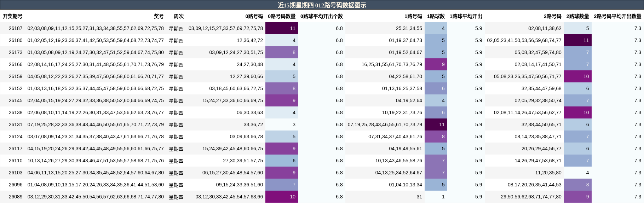This screenshot has height=203, width=644.
Task: Click draw period 26103
Action: pyautogui.click(x=16, y=173)
